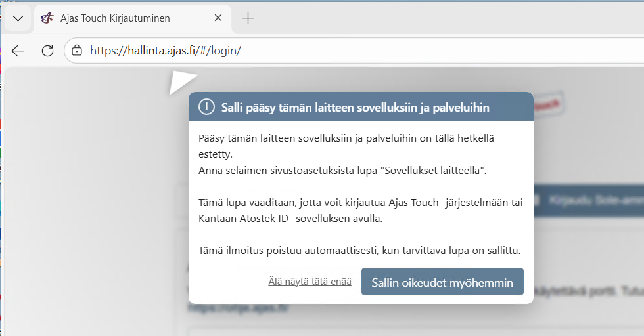Go back with the browser back arrow
This screenshot has height=336, width=644.
[x=18, y=51]
